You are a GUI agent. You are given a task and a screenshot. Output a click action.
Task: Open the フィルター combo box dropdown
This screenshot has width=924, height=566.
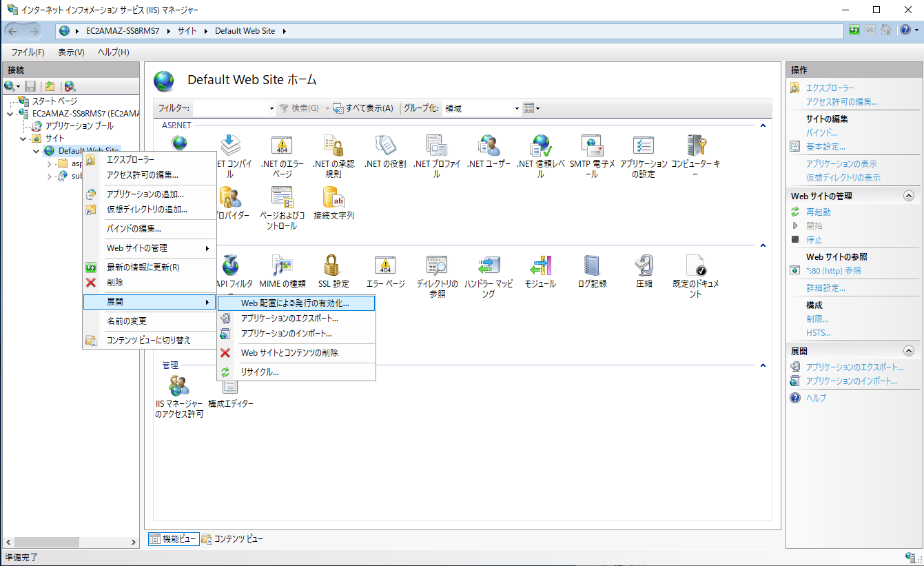click(271, 108)
